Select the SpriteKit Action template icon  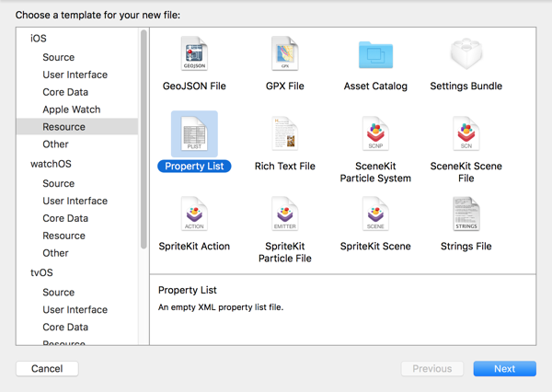click(x=194, y=215)
